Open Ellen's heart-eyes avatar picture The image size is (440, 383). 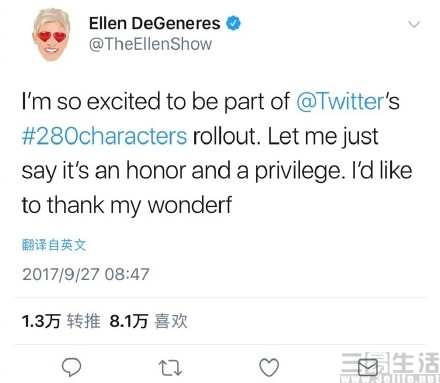point(51,35)
